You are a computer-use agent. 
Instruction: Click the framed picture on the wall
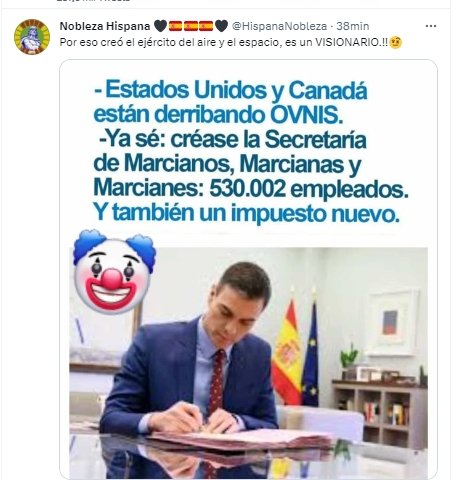click(x=392, y=323)
